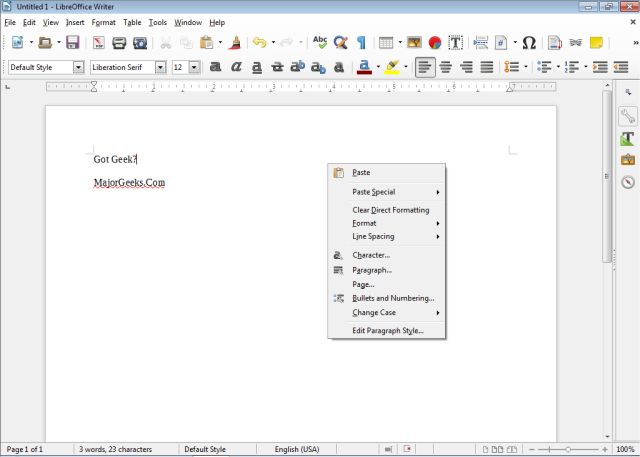Export document as PDF
Viewport: 640px width, 457px height.
pyautogui.click(x=98, y=43)
